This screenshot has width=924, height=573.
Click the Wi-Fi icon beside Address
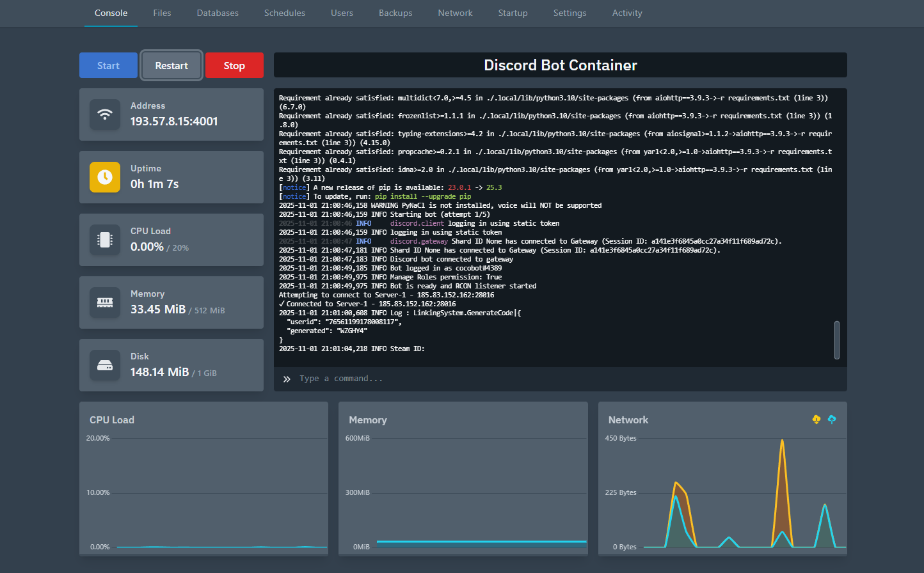[105, 114]
